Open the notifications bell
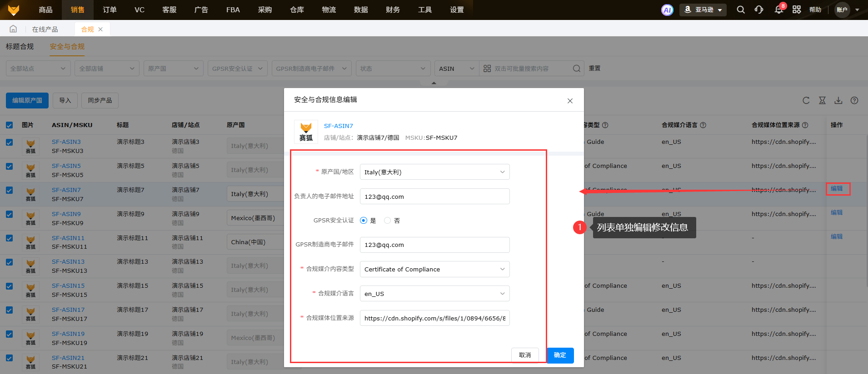 tap(779, 10)
